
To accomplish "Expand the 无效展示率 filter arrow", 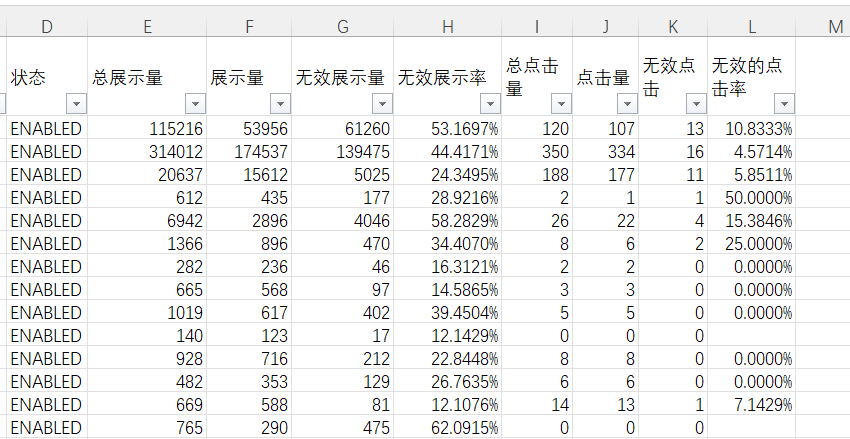I will click(x=490, y=104).
